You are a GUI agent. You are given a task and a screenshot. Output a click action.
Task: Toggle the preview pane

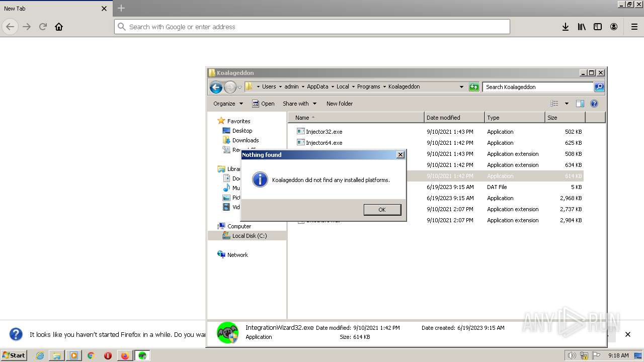580,104
